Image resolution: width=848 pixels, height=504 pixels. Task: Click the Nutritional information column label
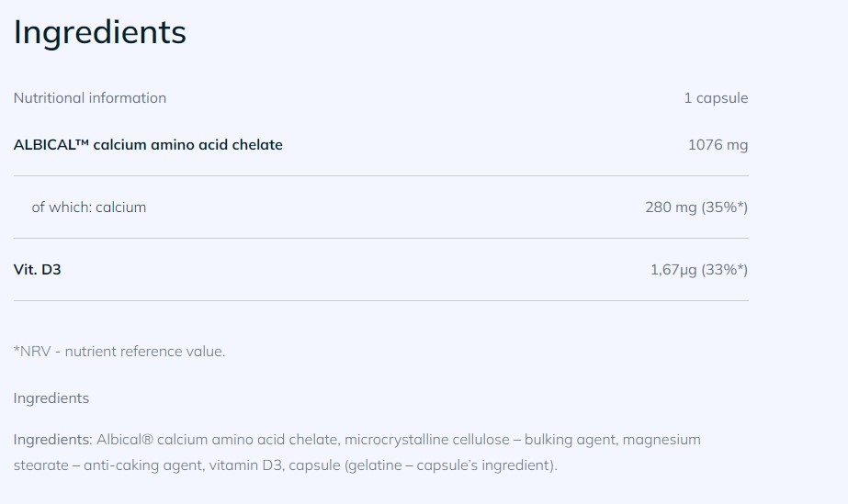point(90,97)
